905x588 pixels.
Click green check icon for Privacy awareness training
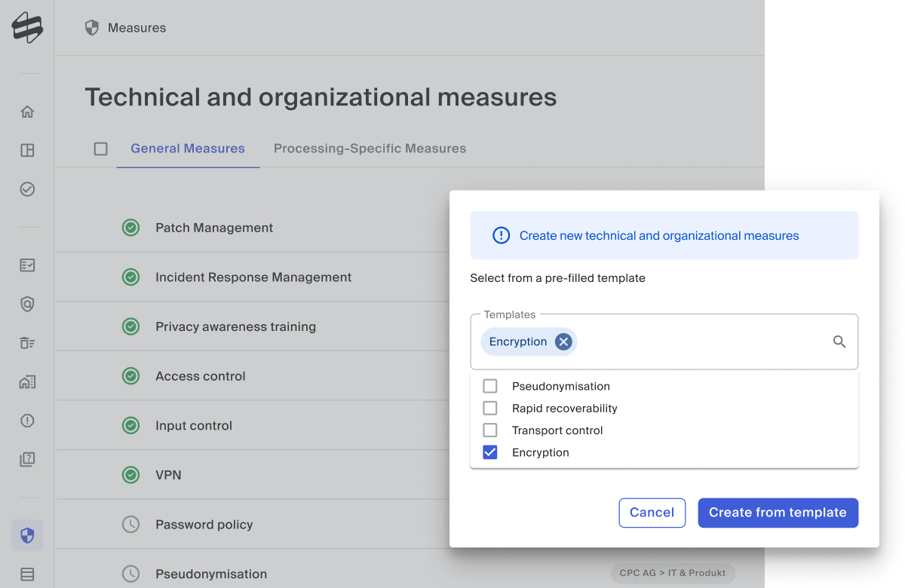click(131, 326)
